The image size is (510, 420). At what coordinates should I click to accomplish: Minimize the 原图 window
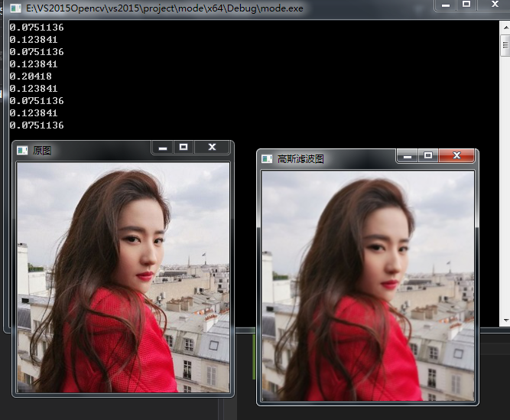pos(163,148)
